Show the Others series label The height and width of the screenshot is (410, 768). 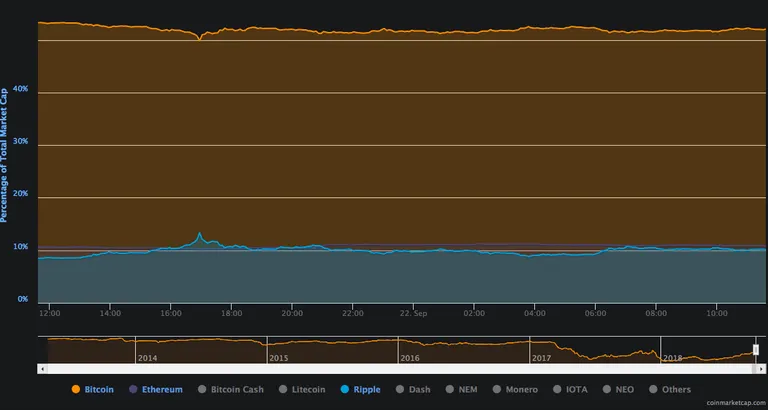pyautogui.click(x=676, y=389)
